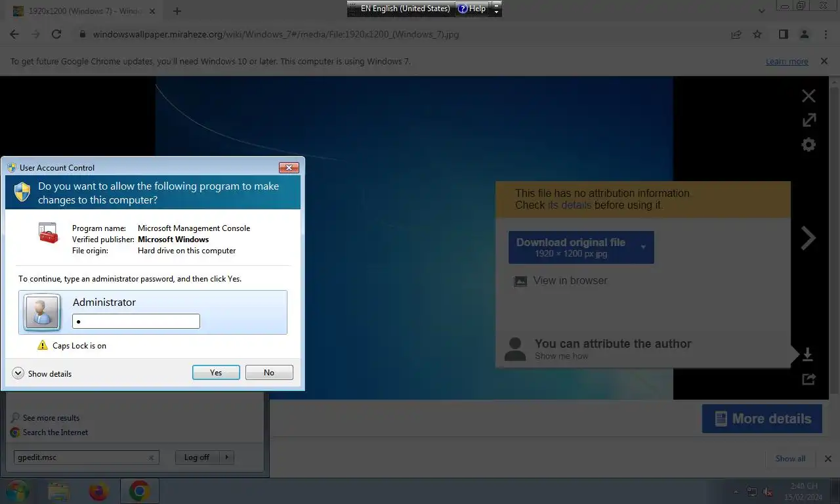Launch Firefox from taskbar

click(x=98, y=491)
